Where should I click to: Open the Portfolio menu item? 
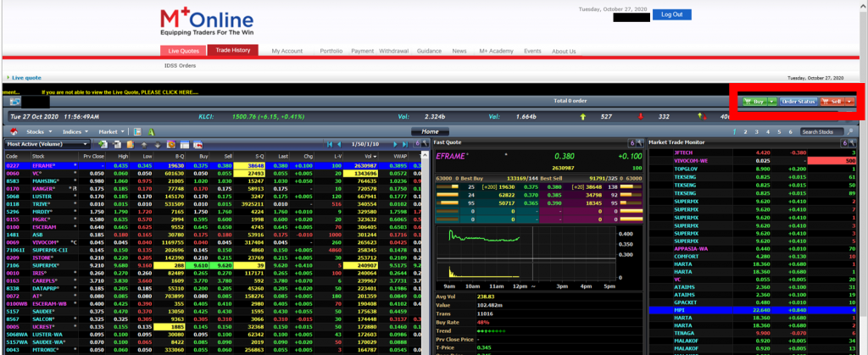(x=331, y=51)
